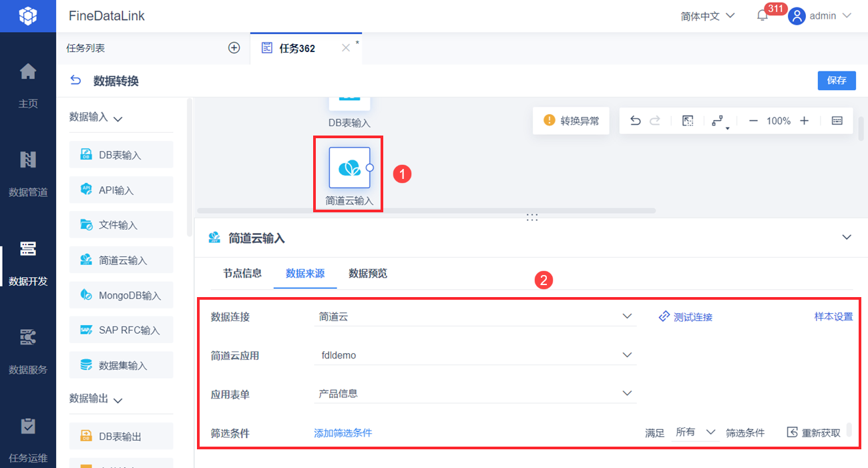The height and width of the screenshot is (468, 868).
Task: Open the 简体中文 language dropdown
Action: (x=708, y=16)
